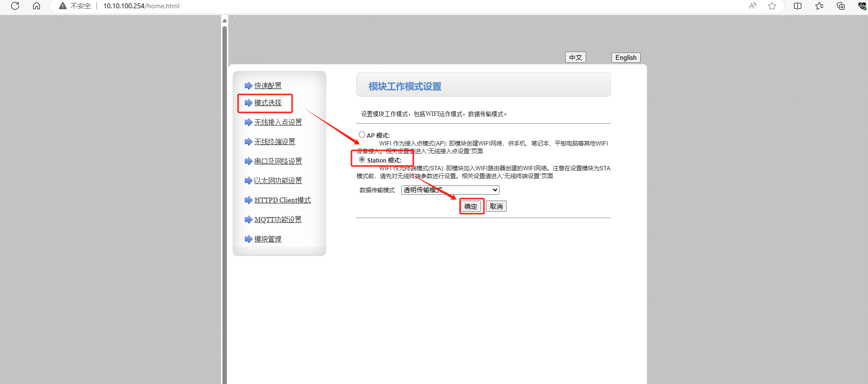Image resolution: width=868 pixels, height=384 pixels.
Task: Click the blue arrow icon beside 模块管理
Action: click(x=248, y=239)
